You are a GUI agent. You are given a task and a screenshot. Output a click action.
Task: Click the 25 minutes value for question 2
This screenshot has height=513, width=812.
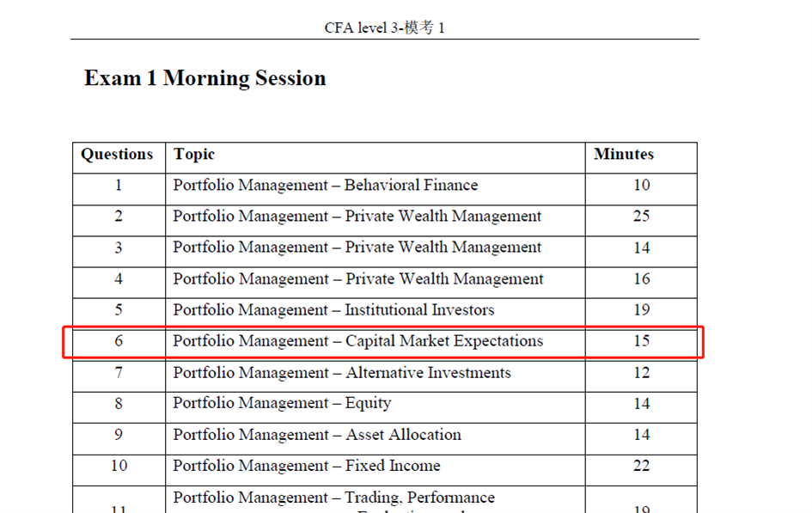point(641,217)
